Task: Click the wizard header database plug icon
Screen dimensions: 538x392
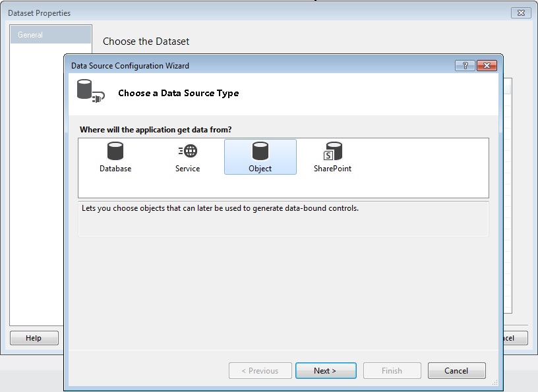Action: pyautogui.click(x=90, y=92)
